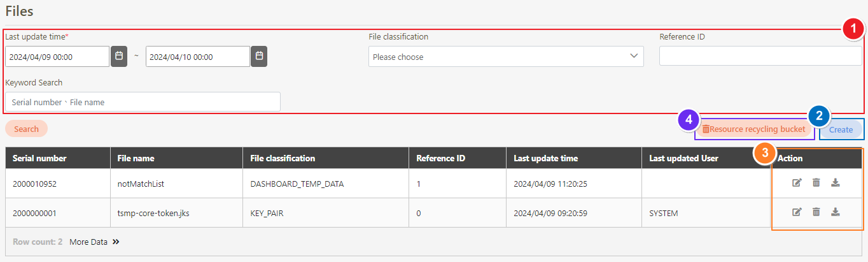Click the Create button
The height and width of the screenshot is (262, 868).
click(x=841, y=129)
